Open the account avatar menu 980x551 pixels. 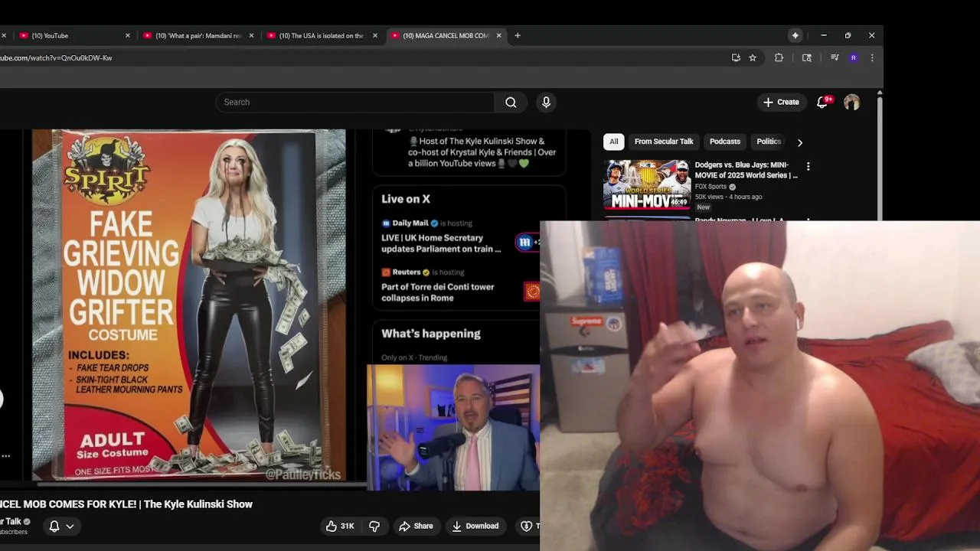pyautogui.click(x=851, y=102)
